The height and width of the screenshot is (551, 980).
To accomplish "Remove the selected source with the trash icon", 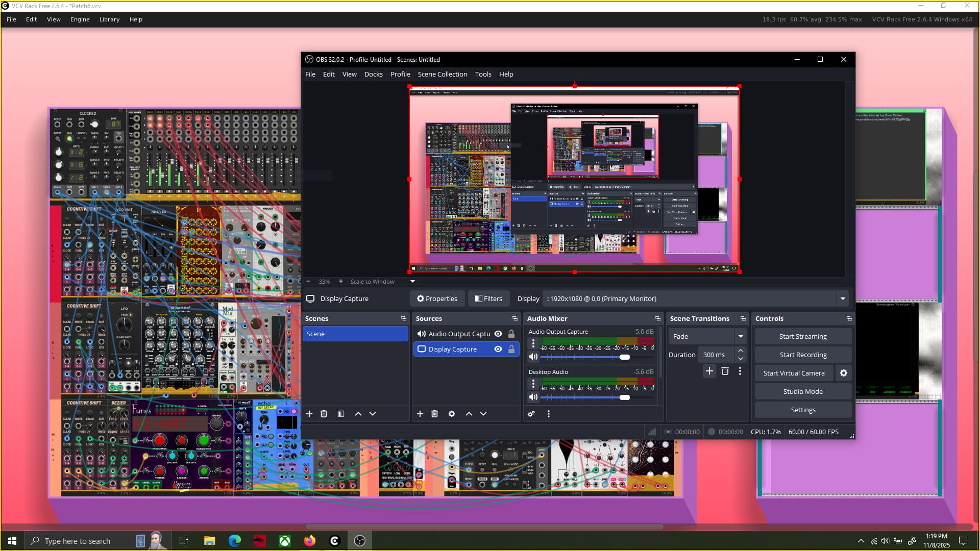I will (x=434, y=414).
